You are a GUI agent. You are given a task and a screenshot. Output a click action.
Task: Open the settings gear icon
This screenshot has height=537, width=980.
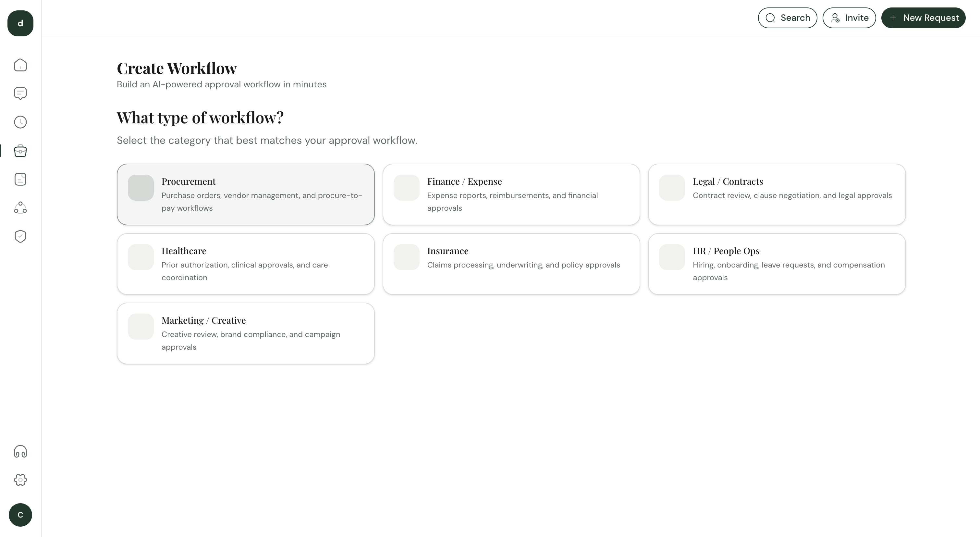[20, 480]
